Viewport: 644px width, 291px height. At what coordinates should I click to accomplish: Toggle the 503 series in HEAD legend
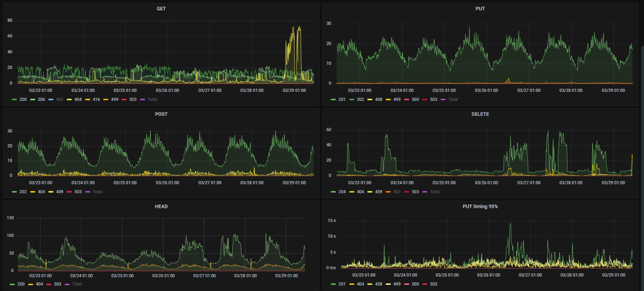click(58, 284)
